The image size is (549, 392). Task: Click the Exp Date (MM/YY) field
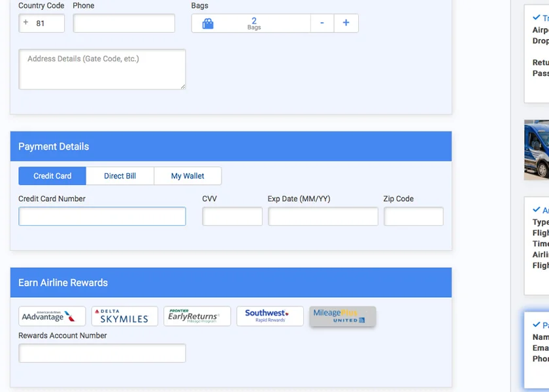(323, 216)
